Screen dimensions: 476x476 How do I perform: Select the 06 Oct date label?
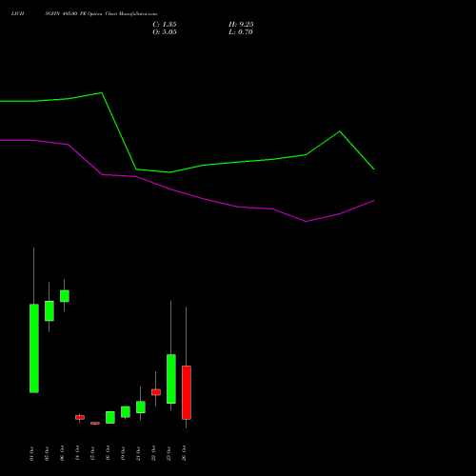coord(62,453)
